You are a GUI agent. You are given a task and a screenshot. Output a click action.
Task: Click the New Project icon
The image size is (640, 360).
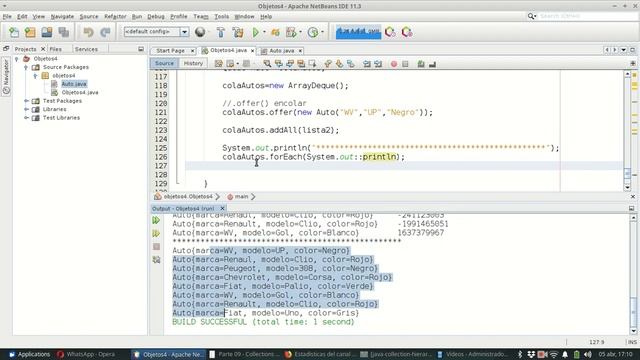click(30, 32)
